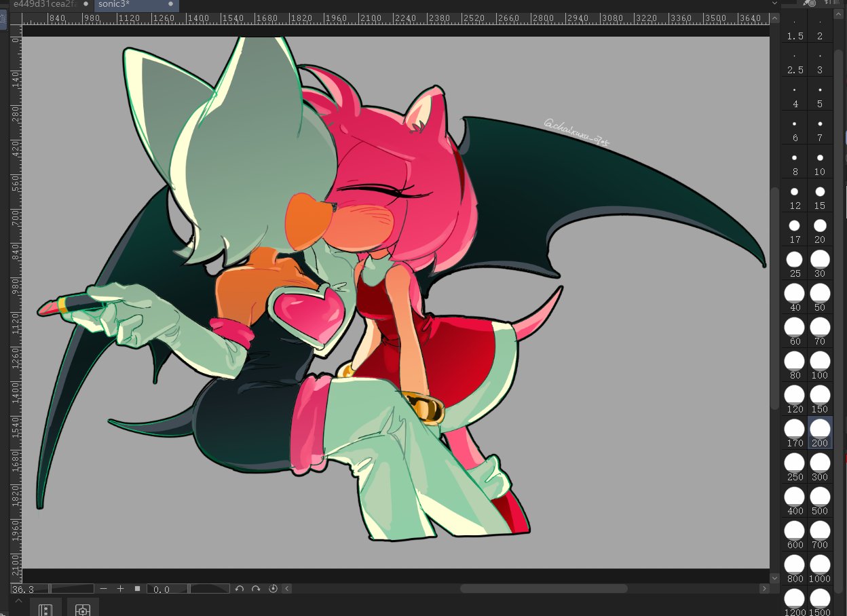Select brush size 3
847x616 pixels.
(820, 60)
